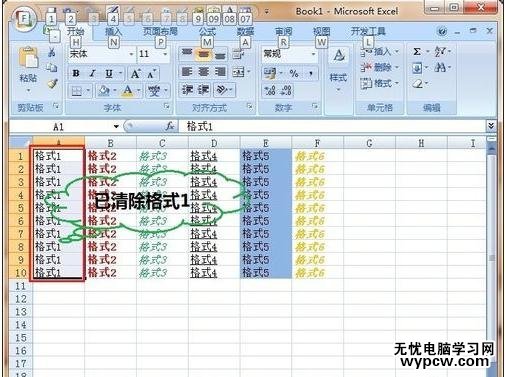Expand the borders dropdown arrow

coord(88,90)
